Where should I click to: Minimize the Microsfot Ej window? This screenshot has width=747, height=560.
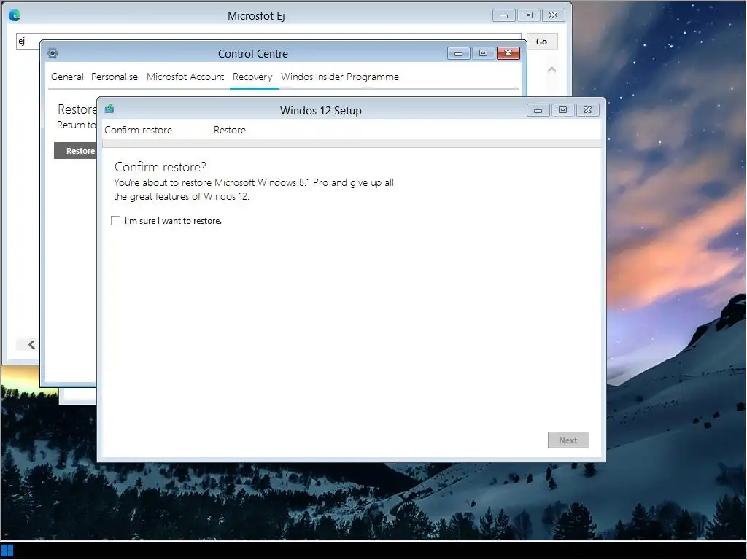click(503, 15)
